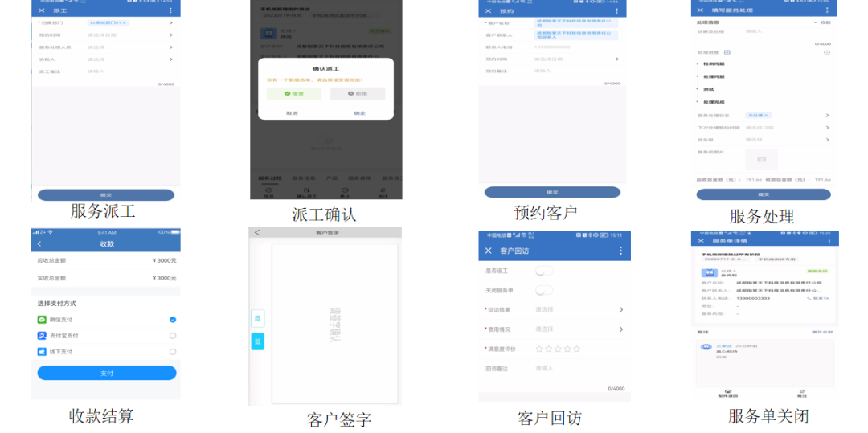Tap the blue 支付 button
This screenshot has height=433, width=868.
point(107,373)
